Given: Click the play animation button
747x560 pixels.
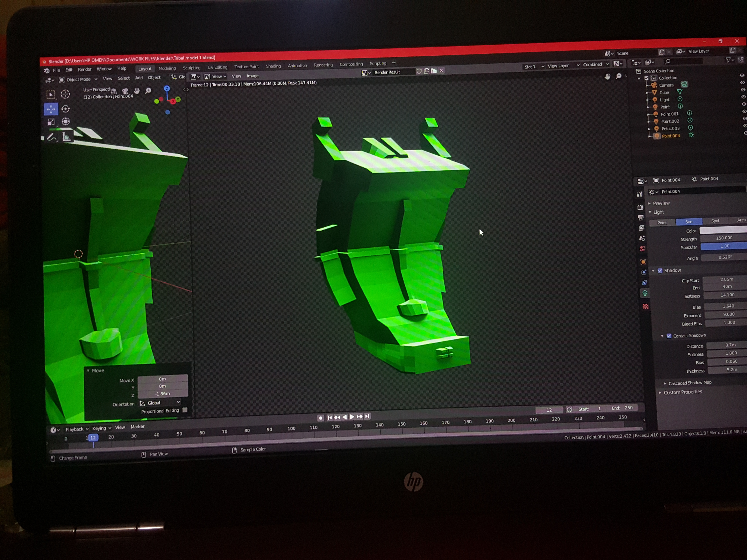Looking at the screenshot, I should tap(352, 417).
